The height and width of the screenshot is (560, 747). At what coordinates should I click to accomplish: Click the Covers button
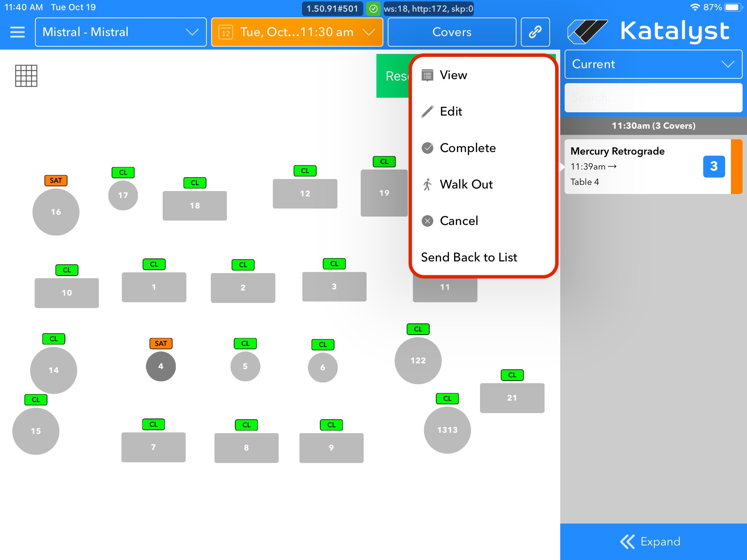[452, 32]
